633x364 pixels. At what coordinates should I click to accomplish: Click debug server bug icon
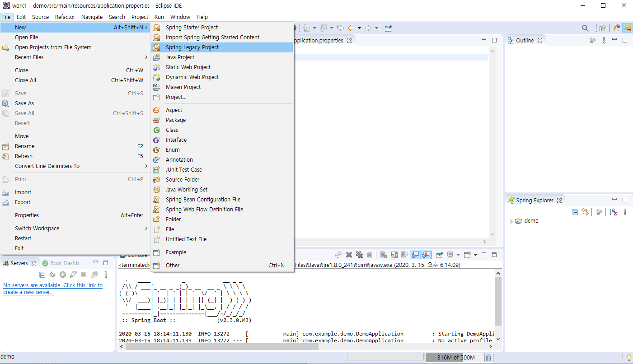click(52, 275)
